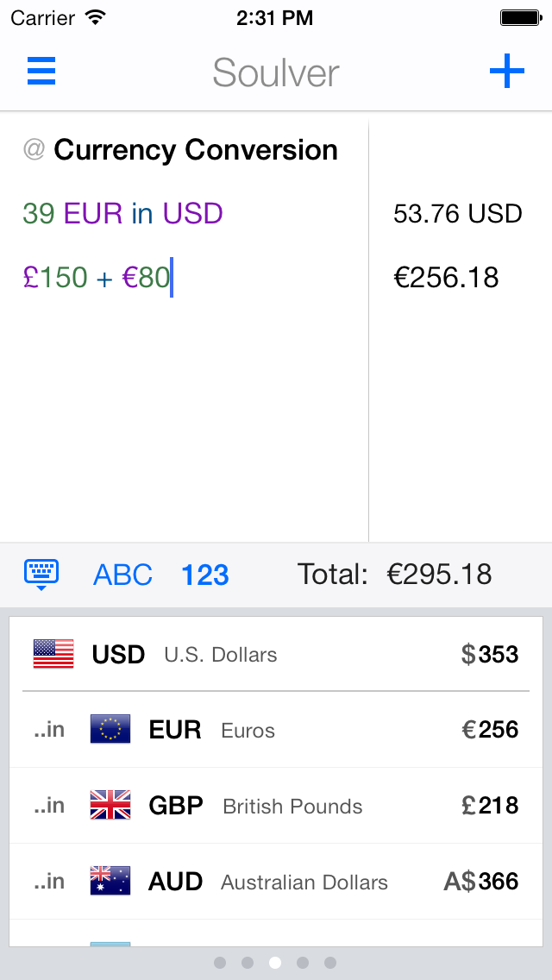Screen dimensions: 552x980
Task: Open the hamburger menu
Action: [x=41, y=71]
